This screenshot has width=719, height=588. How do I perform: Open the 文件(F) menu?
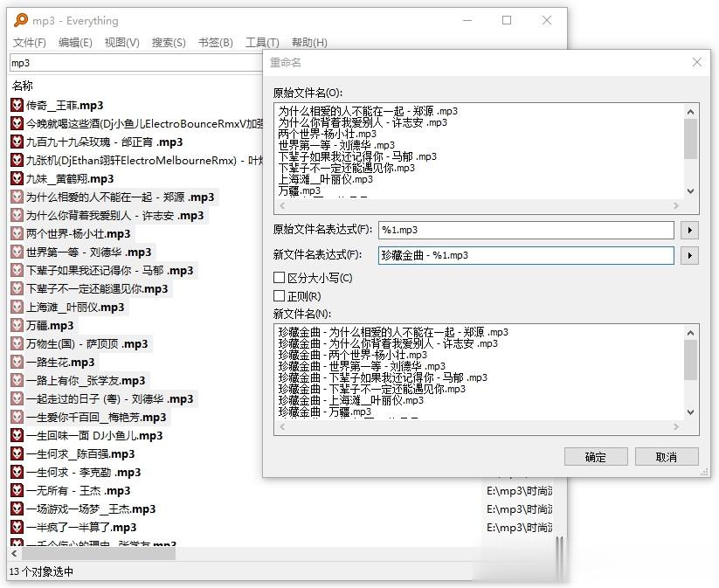tap(30, 43)
